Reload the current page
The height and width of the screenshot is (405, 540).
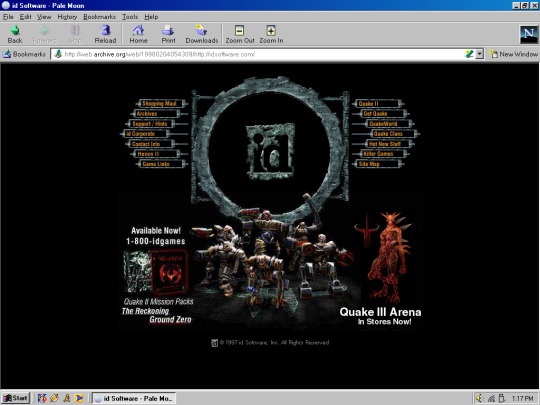[105, 34]
